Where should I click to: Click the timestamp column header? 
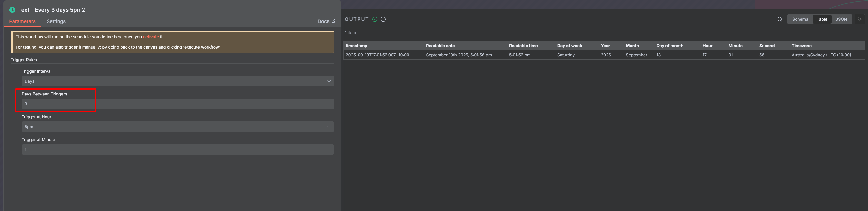coord(356,46)
